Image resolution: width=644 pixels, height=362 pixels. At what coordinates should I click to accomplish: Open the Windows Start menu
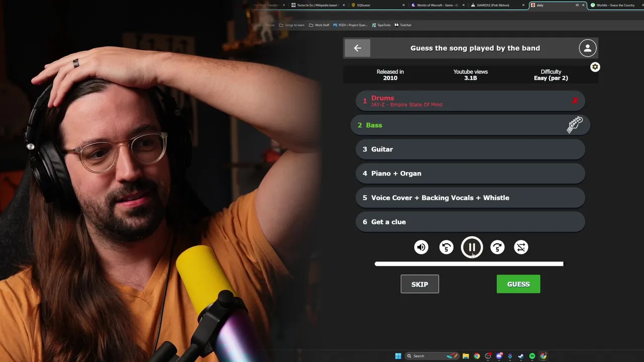pos(398,356)
